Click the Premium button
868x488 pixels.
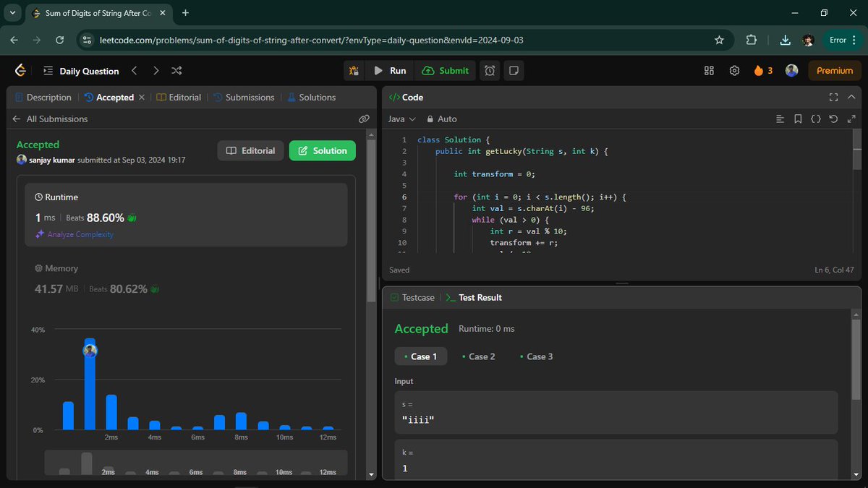835,71
